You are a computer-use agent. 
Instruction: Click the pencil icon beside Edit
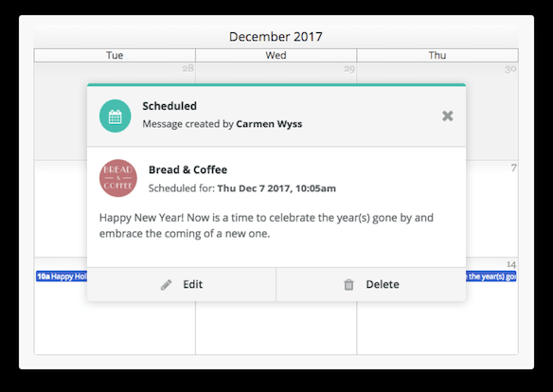[166, 284]
